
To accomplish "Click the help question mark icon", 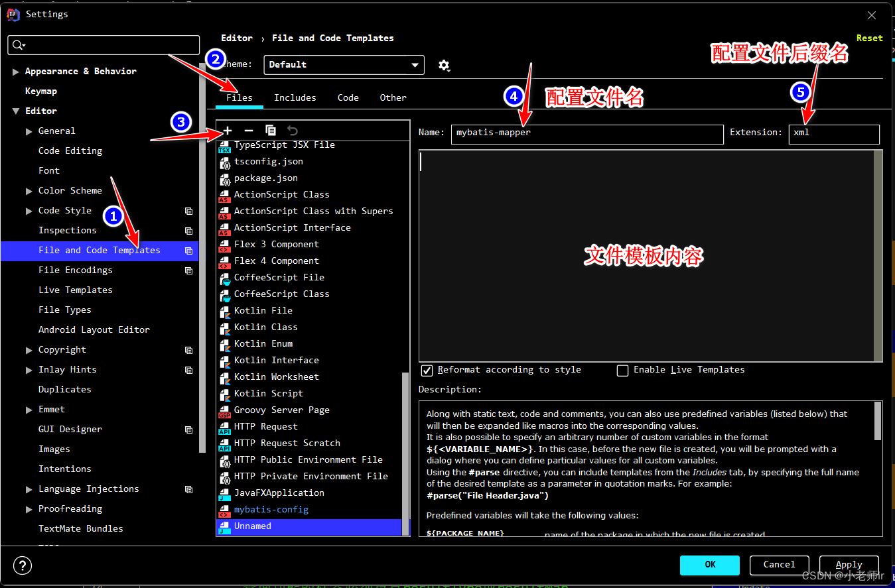I will click(x=23, y=565).
